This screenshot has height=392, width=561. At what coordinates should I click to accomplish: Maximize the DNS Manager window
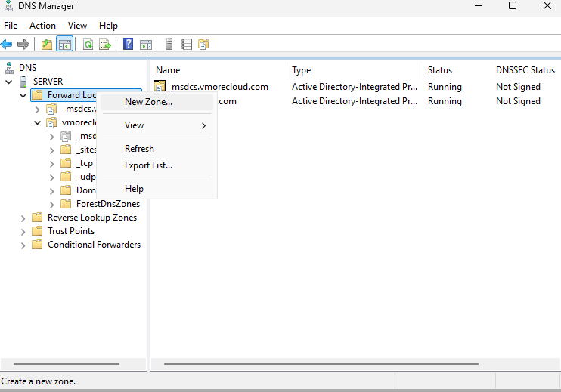pyautogui.click(x=513, y=5)
